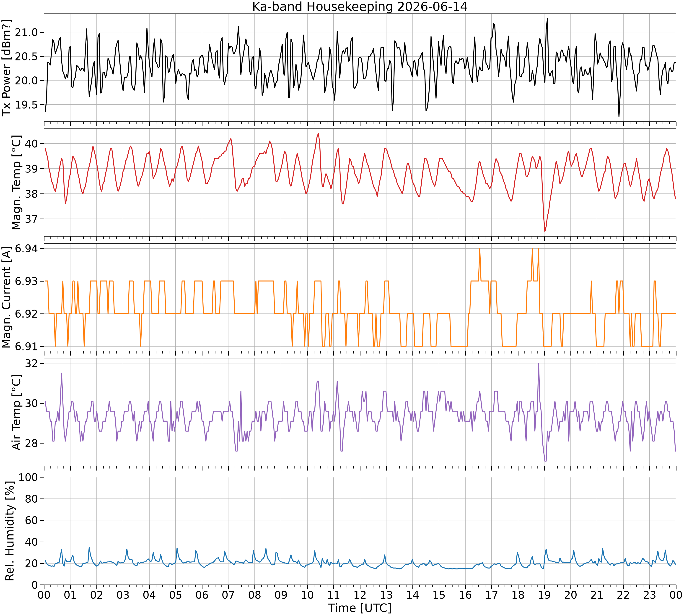Click the Tx Power [dBm?] axis label
Image resolution: width=684 pixels, height=616 pixels.
(7, 68)
